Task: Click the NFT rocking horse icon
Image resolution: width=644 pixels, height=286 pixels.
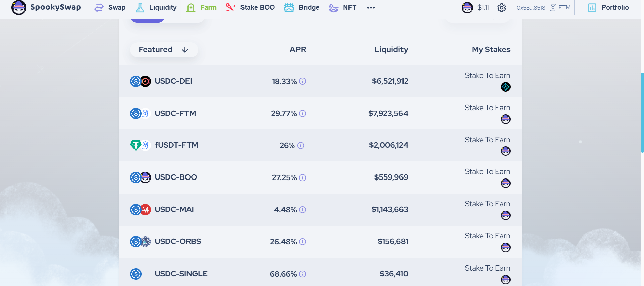Action: tap(333, 8)
